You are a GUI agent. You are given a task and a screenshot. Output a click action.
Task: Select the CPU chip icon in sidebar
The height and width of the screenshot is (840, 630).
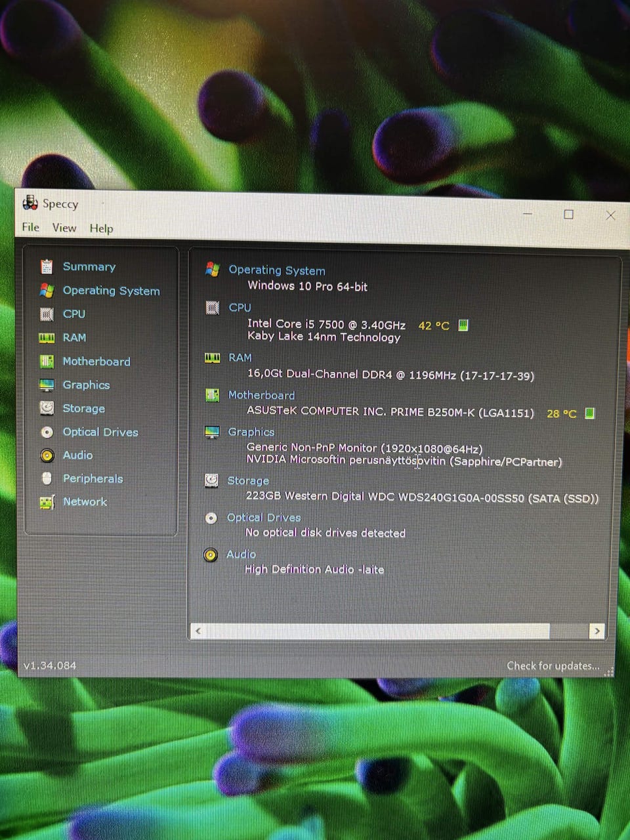(x=46, y=314)
